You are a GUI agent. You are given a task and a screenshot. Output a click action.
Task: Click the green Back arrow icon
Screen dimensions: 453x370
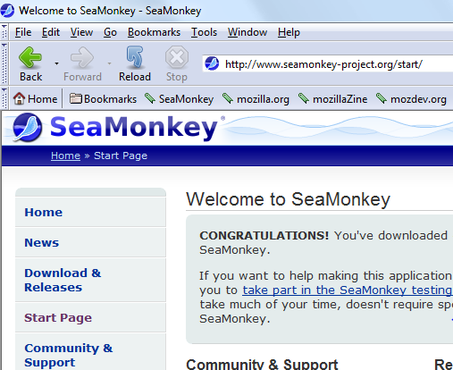click(30, 57)
